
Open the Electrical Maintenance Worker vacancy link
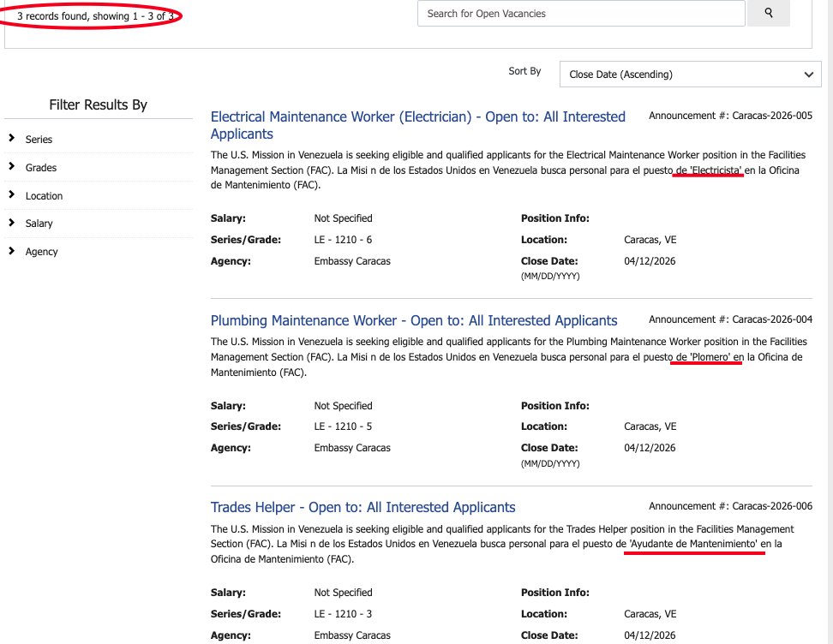tap(417, 125)
